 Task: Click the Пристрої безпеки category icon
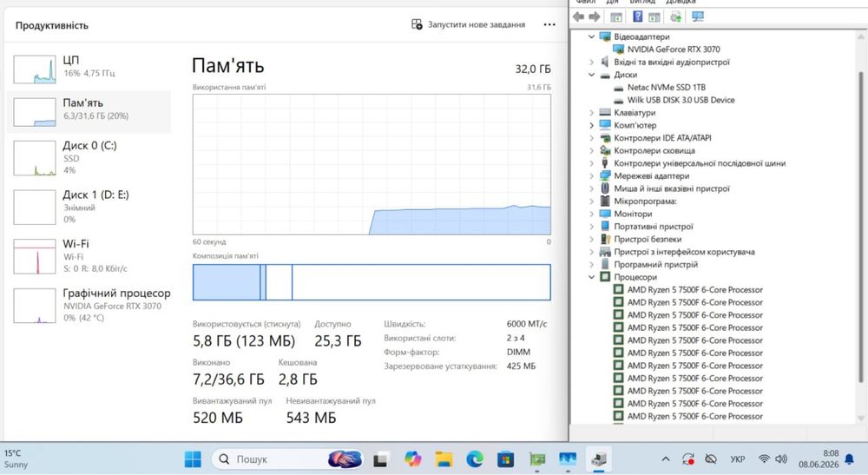point(605,239)
